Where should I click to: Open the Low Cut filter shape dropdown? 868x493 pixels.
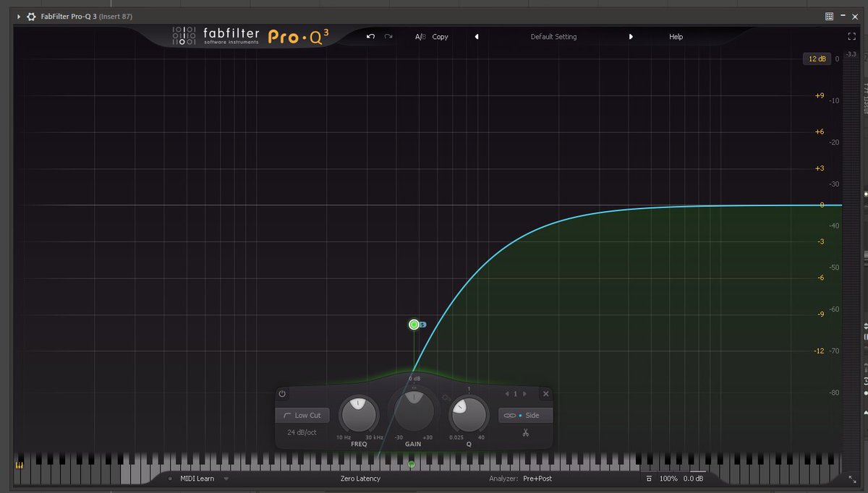click(302, 416)
